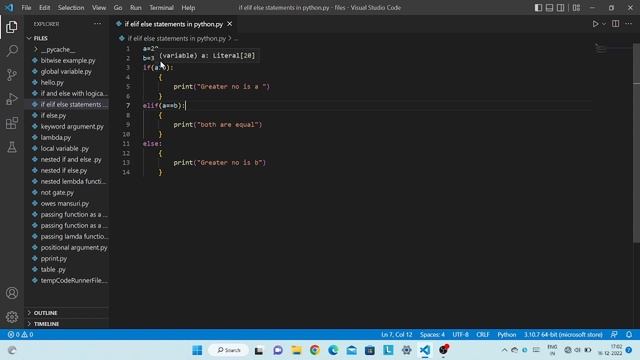This screenshot has width=640, height=360.
Task: Click the taskbar Search box
Action: coord(229,350)
